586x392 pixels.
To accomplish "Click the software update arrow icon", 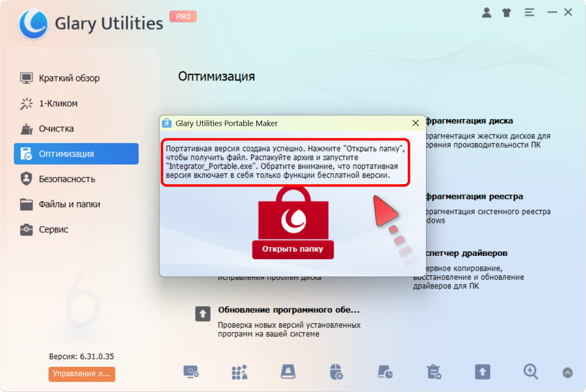I will (x=483, y=372).
